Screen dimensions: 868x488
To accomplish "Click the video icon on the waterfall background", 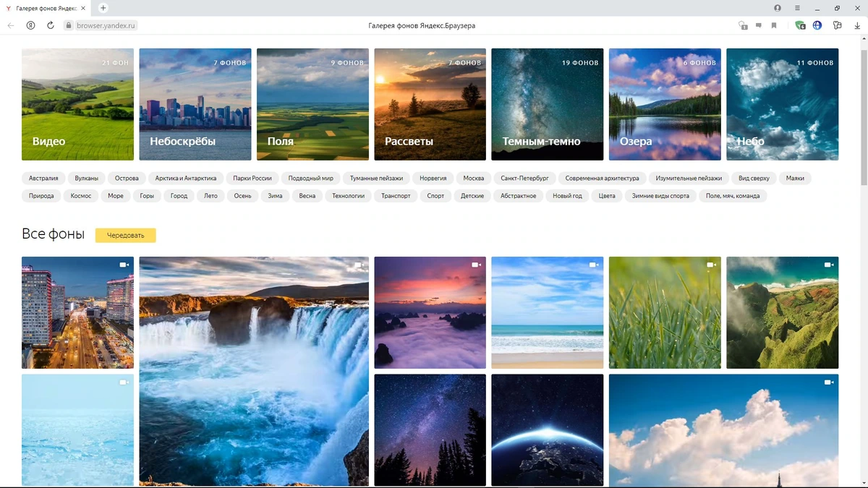I will pyautogui.click(x=359, y=265).
